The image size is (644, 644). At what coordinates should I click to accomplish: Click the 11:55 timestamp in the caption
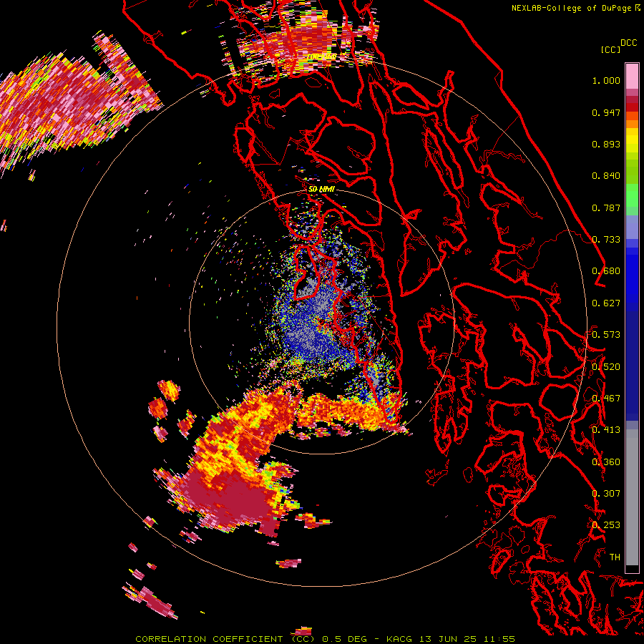click(499, 639)
